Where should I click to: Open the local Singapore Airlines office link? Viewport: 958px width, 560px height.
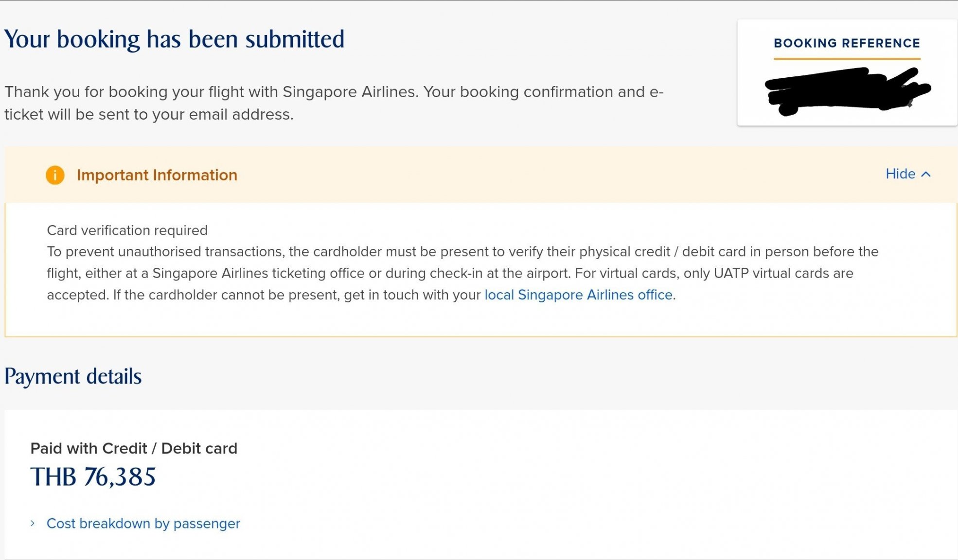click(x=578, y=295)
